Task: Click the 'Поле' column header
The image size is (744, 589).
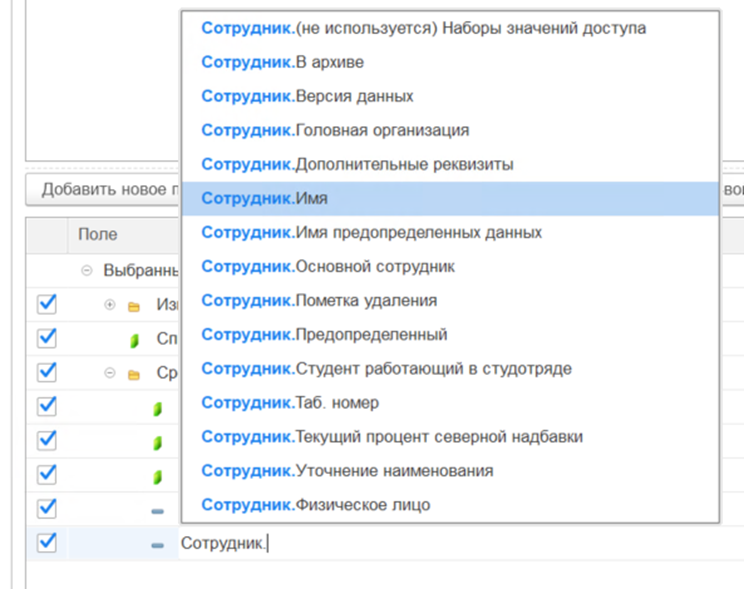Action: pyautogui.click(x=98, y=234)
